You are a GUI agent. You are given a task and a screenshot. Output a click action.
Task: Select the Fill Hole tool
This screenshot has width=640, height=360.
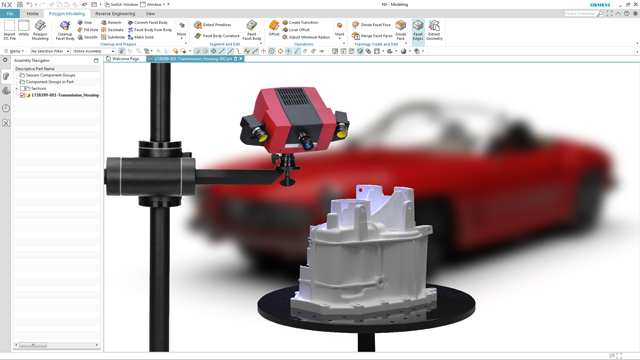coord(88,30)
